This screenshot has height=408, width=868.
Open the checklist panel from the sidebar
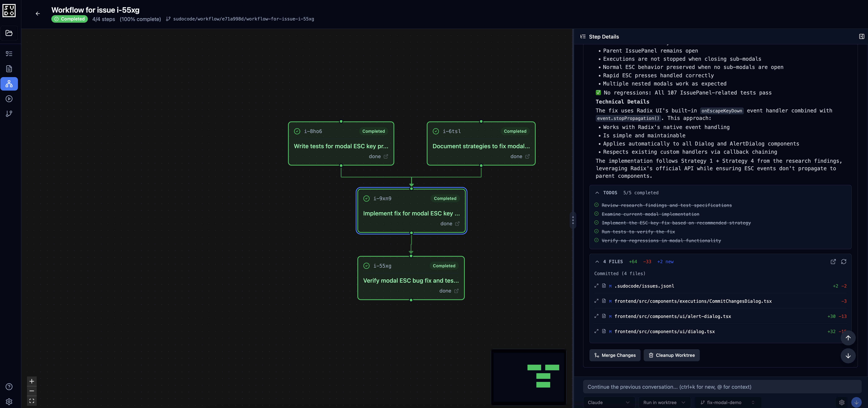tap(9, 54)
